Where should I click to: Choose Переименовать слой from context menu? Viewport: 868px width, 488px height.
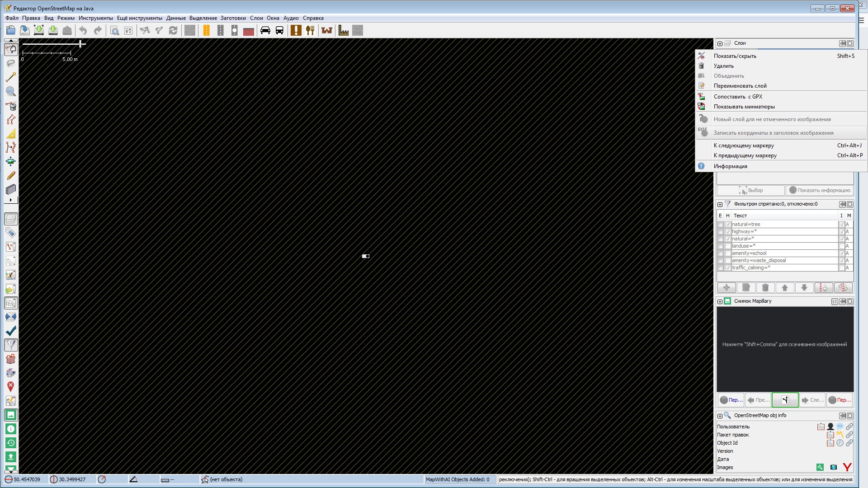[781, 86]
